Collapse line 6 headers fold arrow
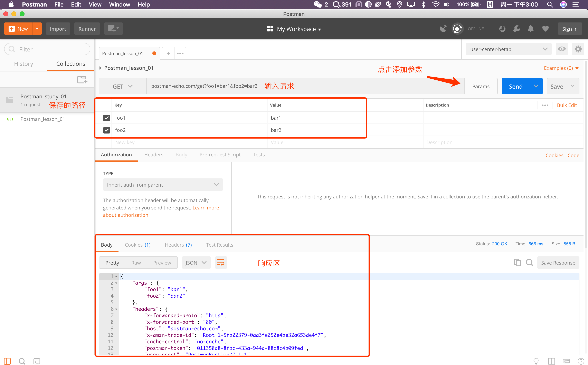This screenshot has height=365, width=588. click(116, 309)
